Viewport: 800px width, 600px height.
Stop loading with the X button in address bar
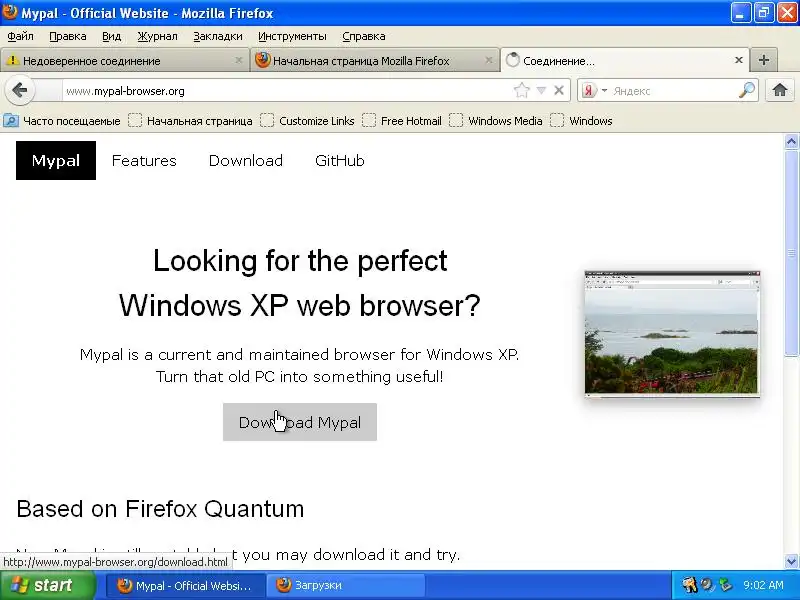(x=559, y=90)
